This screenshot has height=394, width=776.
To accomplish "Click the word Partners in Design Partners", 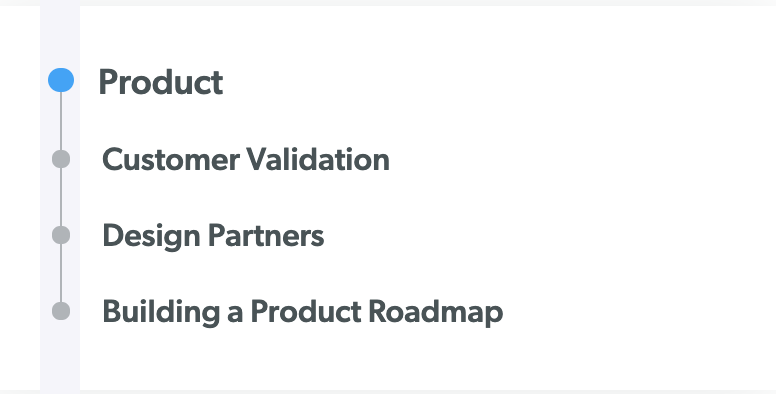I will (266, 235).
